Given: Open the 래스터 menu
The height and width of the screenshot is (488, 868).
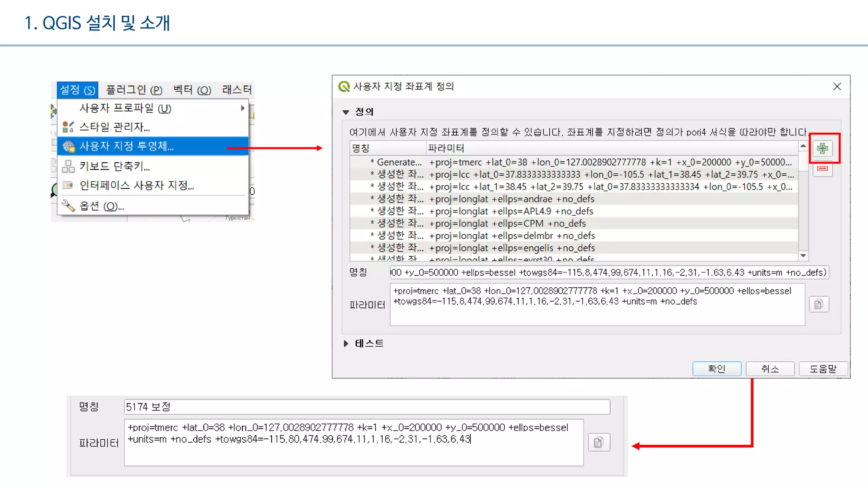Looking at the screenshot, I should coord(237,90).
